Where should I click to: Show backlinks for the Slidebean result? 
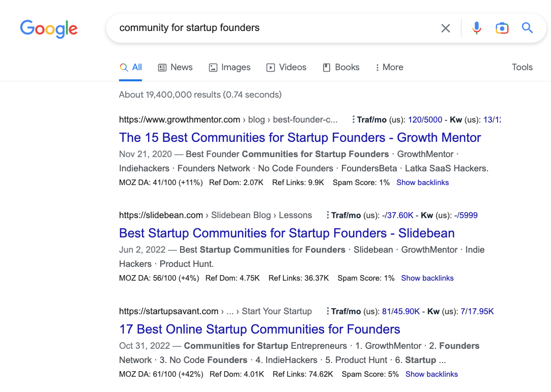click(x=427, y=278)
